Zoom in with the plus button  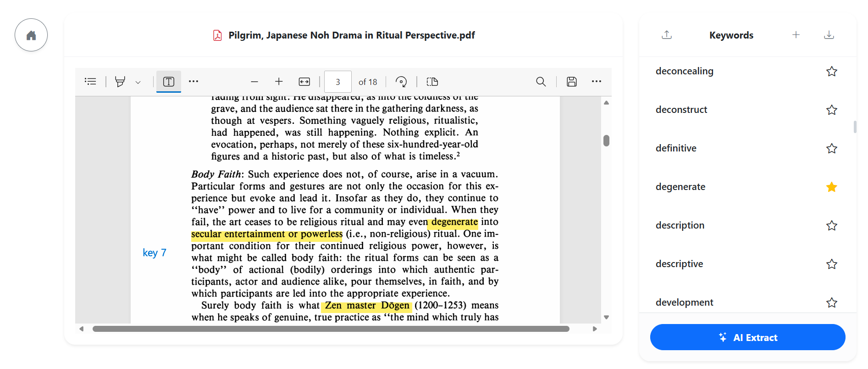pos(279,82)
